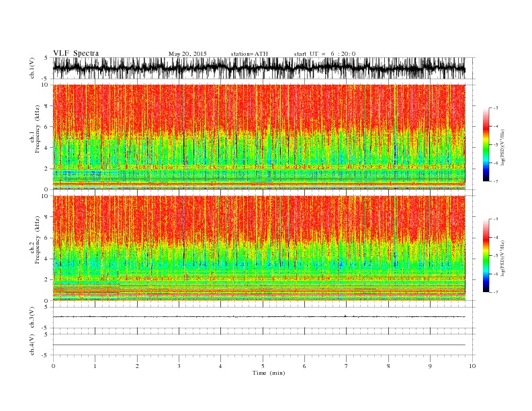The width and height of the screenshot is (532, 411).
Task: Click the ch.2 PSD color scale bar
Action: [x=486, y=256]
